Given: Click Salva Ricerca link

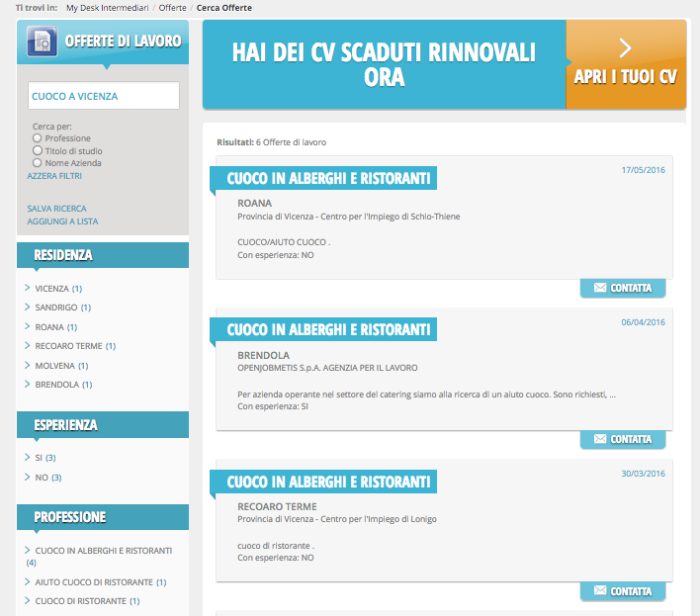Looking at the screenshot, I should pyautogui.click(x=56, y=209).
